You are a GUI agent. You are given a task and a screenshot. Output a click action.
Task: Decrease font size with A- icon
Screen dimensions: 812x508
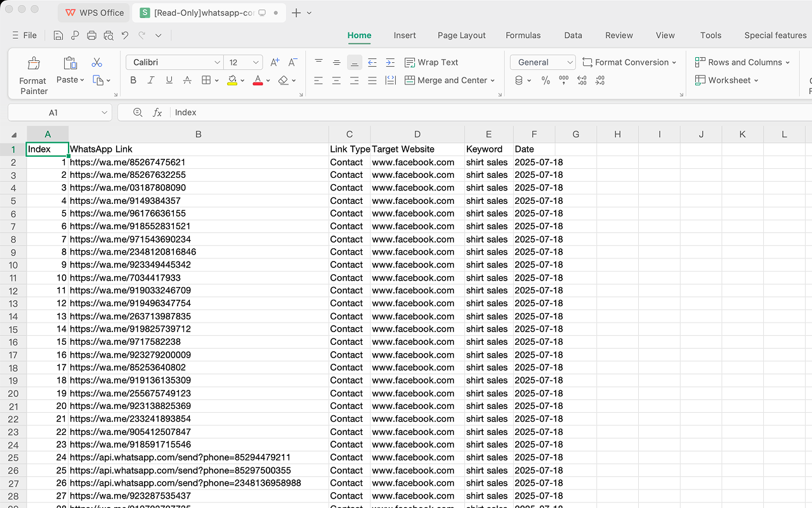tap(292, 62)
